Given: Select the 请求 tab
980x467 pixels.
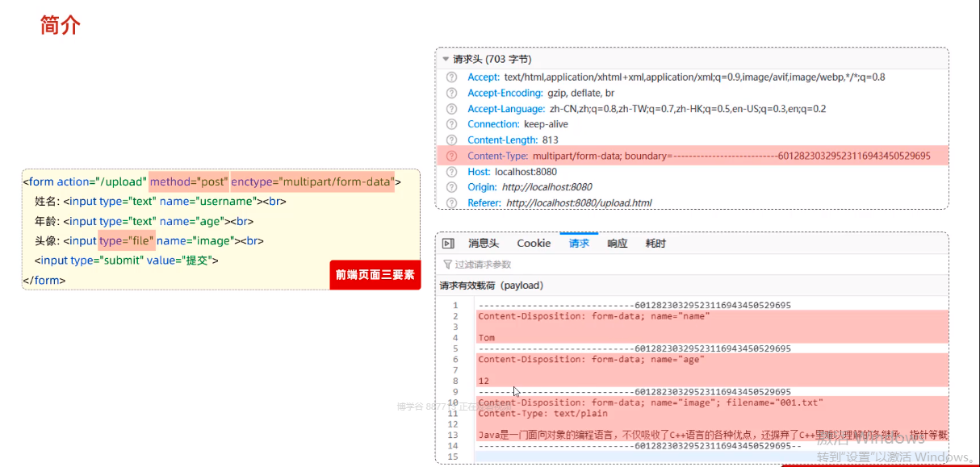Looking at the screenshot, I should tap(579, 244).
